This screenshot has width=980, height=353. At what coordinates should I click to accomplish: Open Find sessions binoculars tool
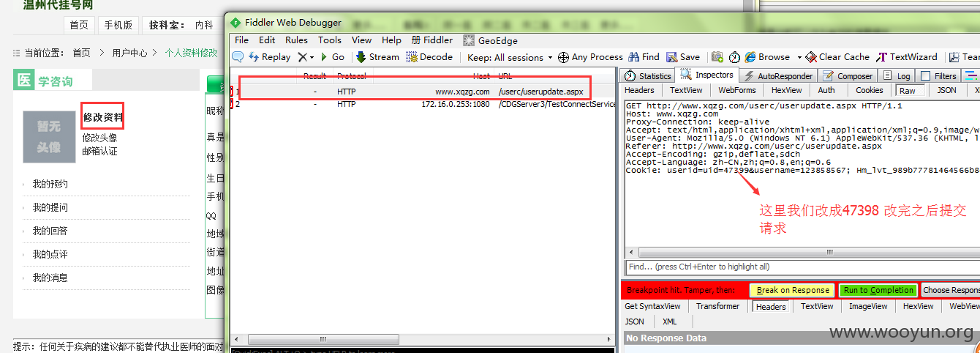(644, 56)
